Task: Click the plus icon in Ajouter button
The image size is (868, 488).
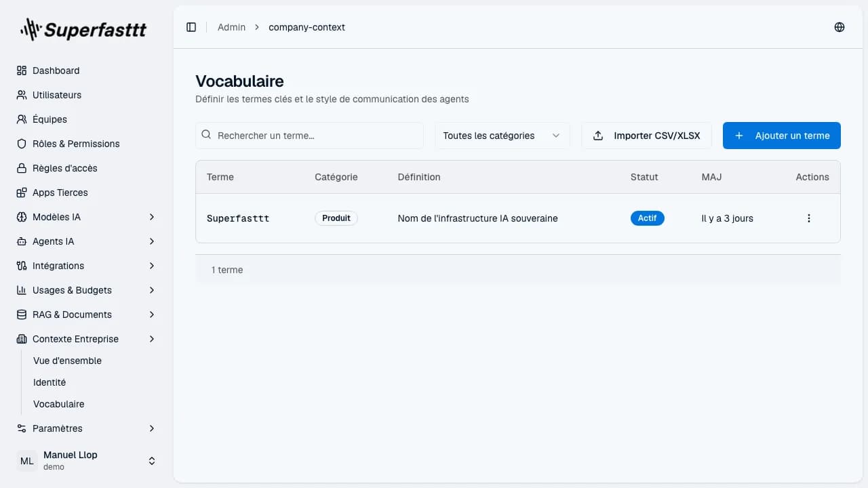Action: pyautogui.click(x=739, y=136)
